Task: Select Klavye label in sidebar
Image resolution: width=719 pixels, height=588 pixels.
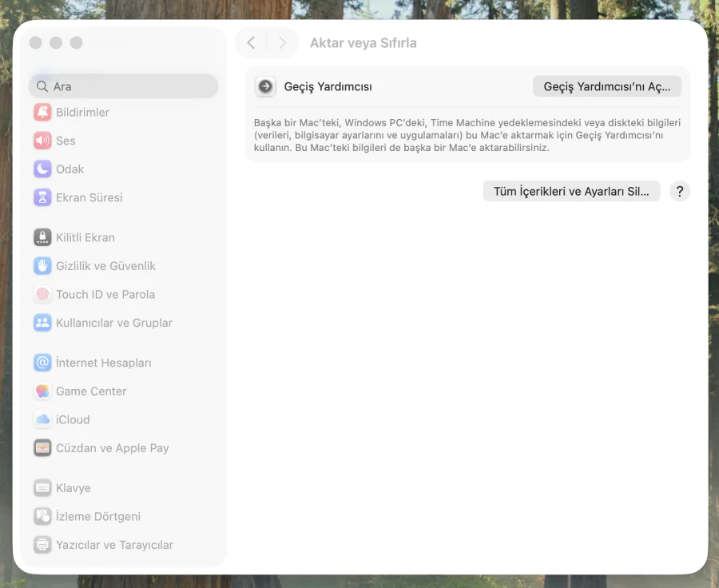Action: point(73,488)
